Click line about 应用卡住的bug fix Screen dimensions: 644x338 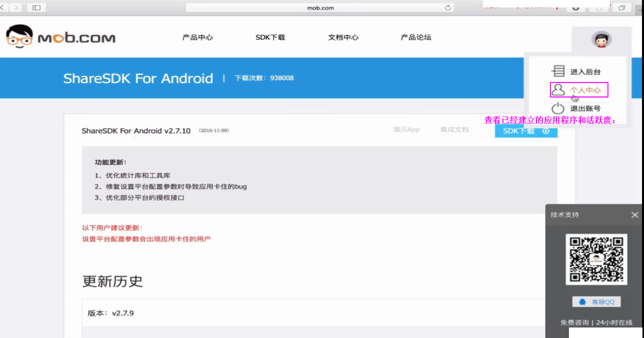171,186
